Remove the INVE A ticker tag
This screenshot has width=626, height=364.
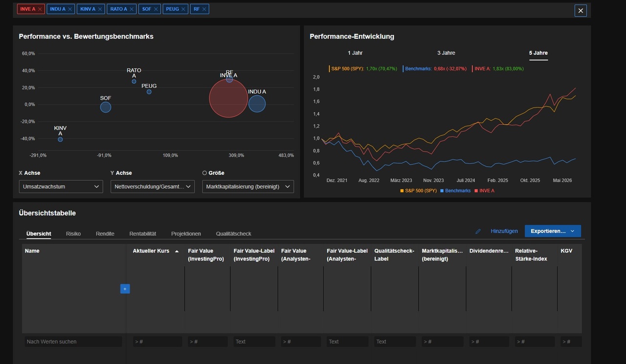pos(40,9)
